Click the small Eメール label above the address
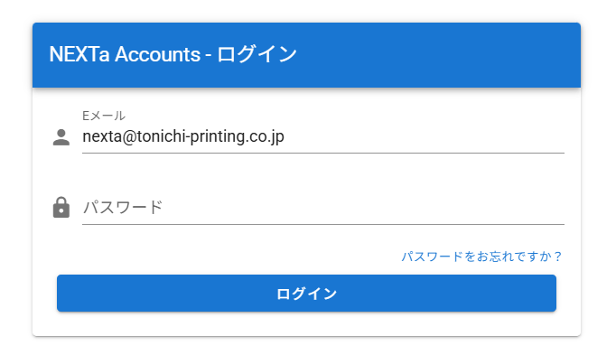The height and width of the screenshot is (364, 616). click(104, 116)
